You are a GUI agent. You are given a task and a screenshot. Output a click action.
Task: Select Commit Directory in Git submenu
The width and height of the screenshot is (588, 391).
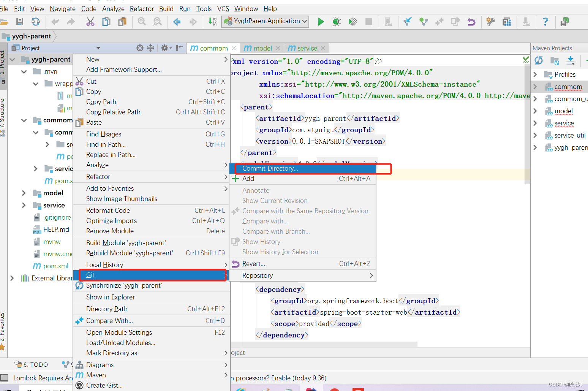pyautogui.click(x=303, y=168)
